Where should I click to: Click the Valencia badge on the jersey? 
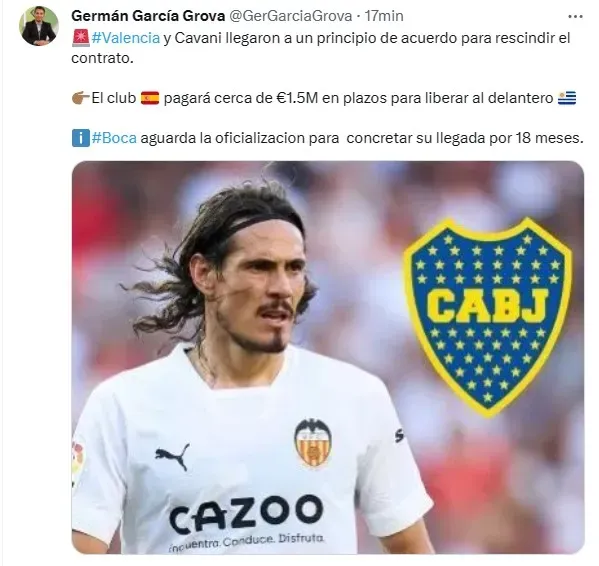point(313,444)
